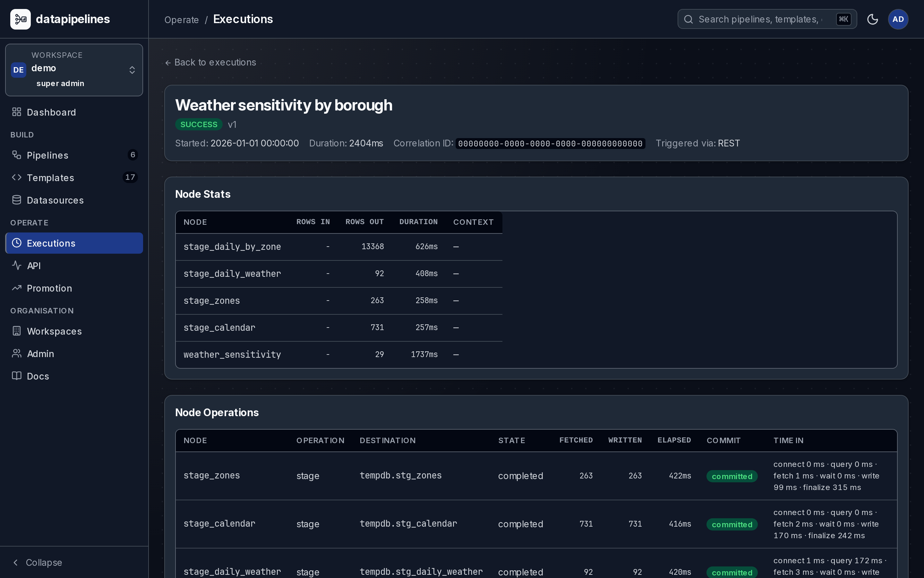Click the 1737ms duration value
This screenshot has height=578, width=924.
pyautogui.click(x=424, y=355)
